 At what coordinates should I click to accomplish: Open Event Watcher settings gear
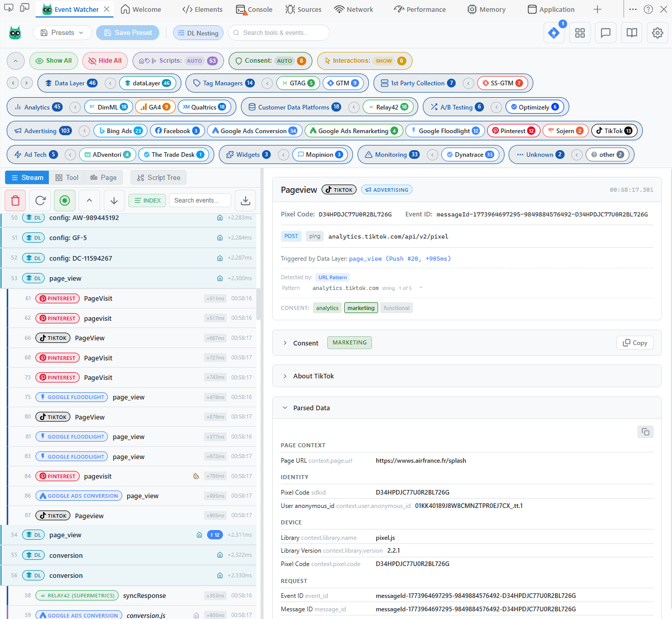[657, 32]
